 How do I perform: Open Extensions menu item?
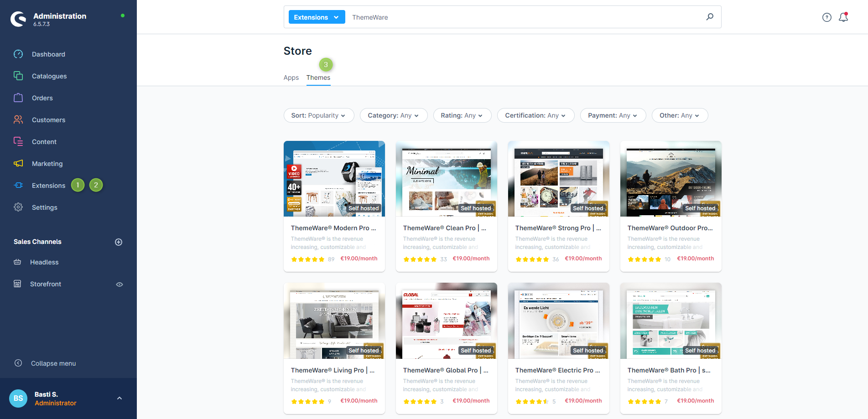click(48, 186)
